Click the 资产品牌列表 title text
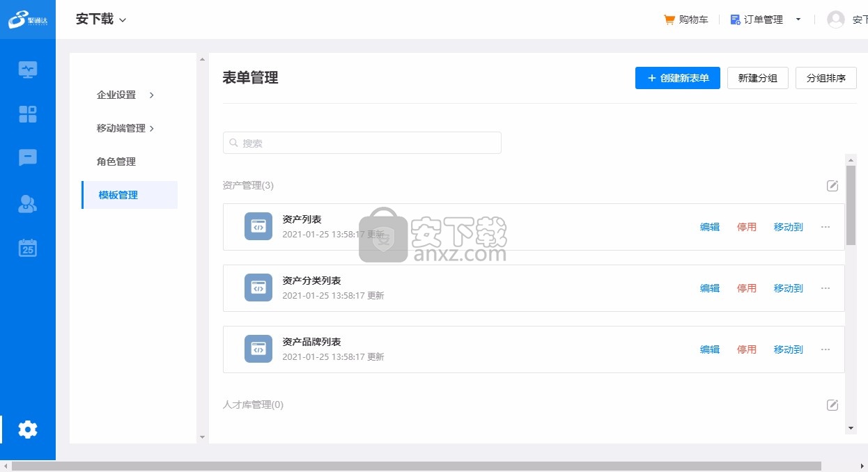 [311, 342]
